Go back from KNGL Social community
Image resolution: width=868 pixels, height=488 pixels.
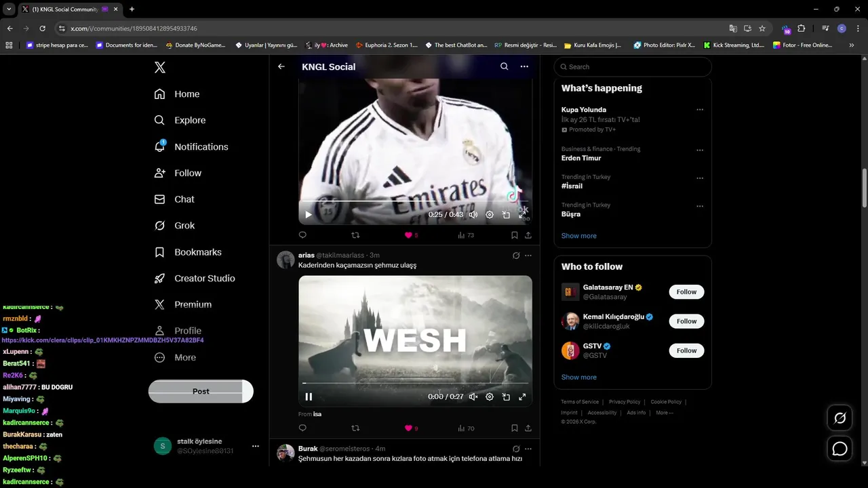tap(281, 66)
